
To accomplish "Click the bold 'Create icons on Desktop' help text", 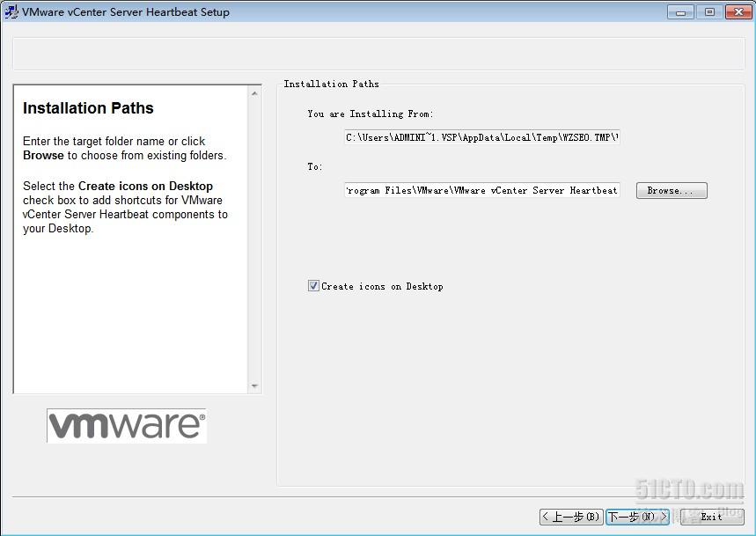I will point(145,186).
